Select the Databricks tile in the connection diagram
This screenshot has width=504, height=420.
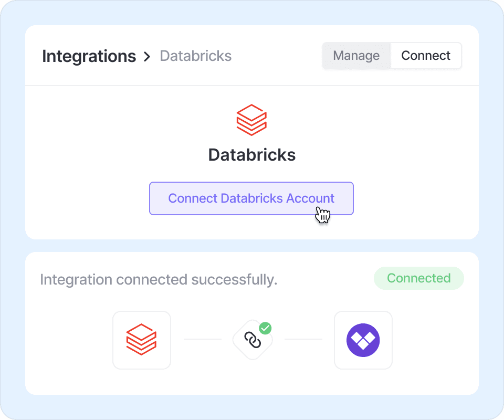point(142,340)
